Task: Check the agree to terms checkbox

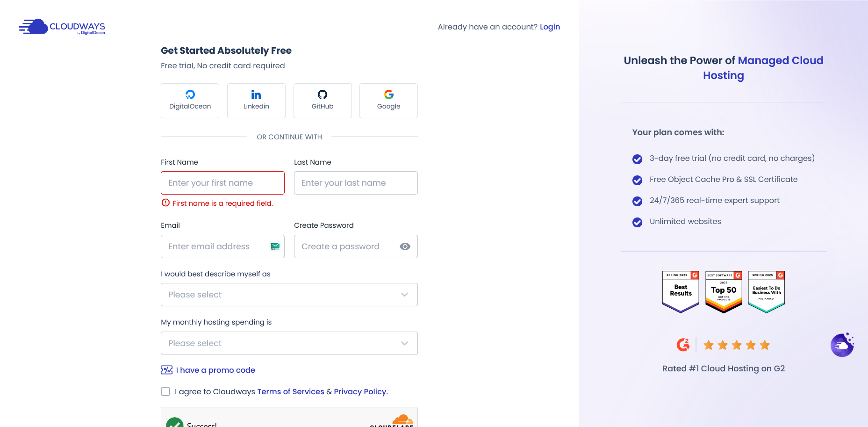Action: [165, 391]
